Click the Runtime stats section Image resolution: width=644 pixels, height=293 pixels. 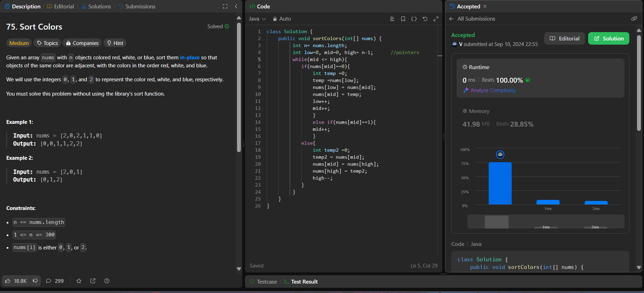point(540,78)
